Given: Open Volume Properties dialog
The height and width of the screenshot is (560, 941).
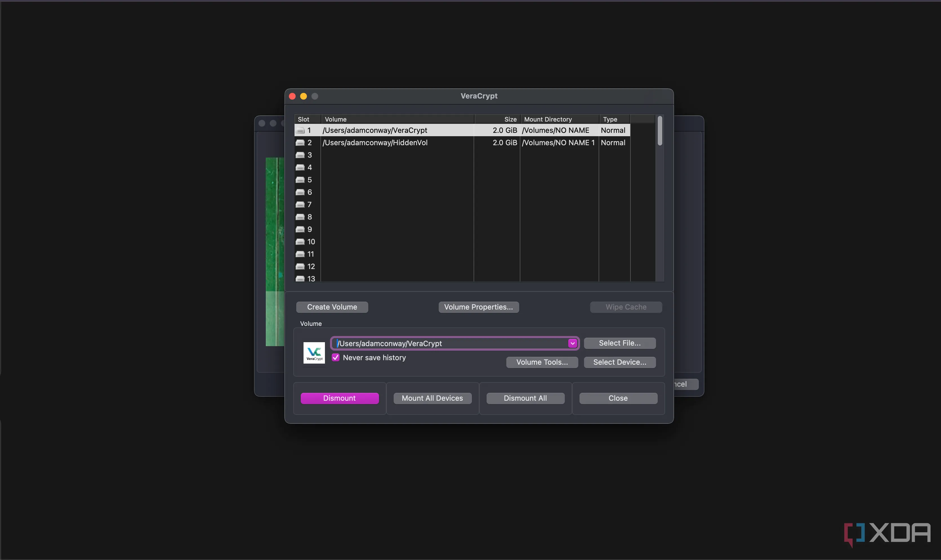Looking at the screenshot, I should pyautogui.click(x=479, y=307).
